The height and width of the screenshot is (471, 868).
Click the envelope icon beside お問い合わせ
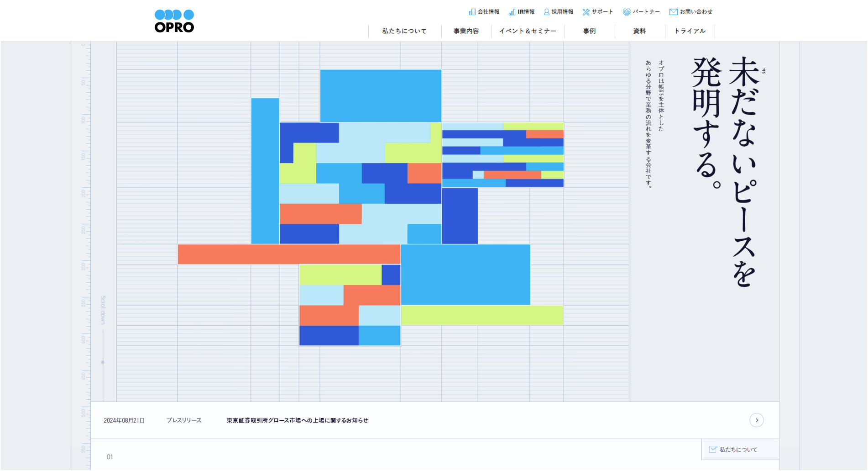click(x=673, y=12)
